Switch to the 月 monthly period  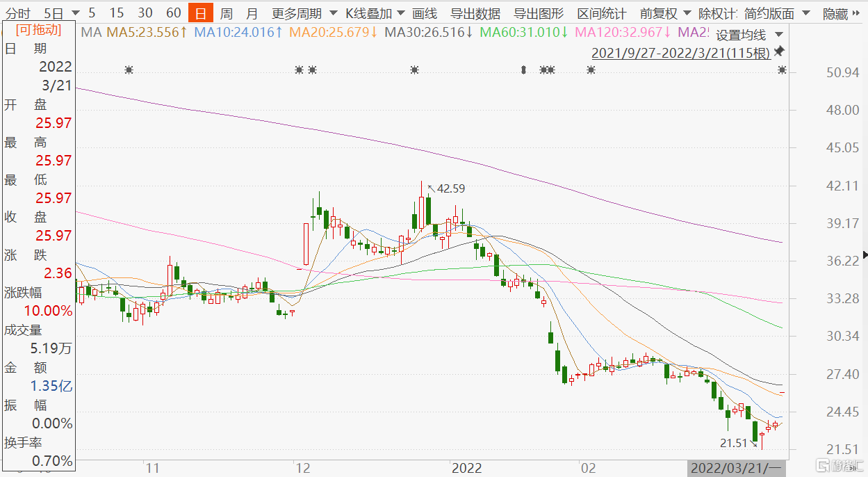252,13
